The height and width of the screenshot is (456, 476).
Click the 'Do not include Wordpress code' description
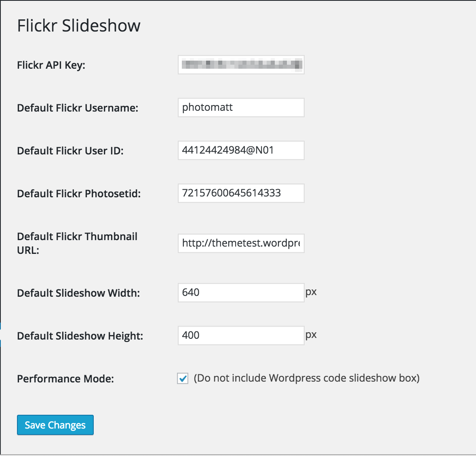[x=307, y=378]
